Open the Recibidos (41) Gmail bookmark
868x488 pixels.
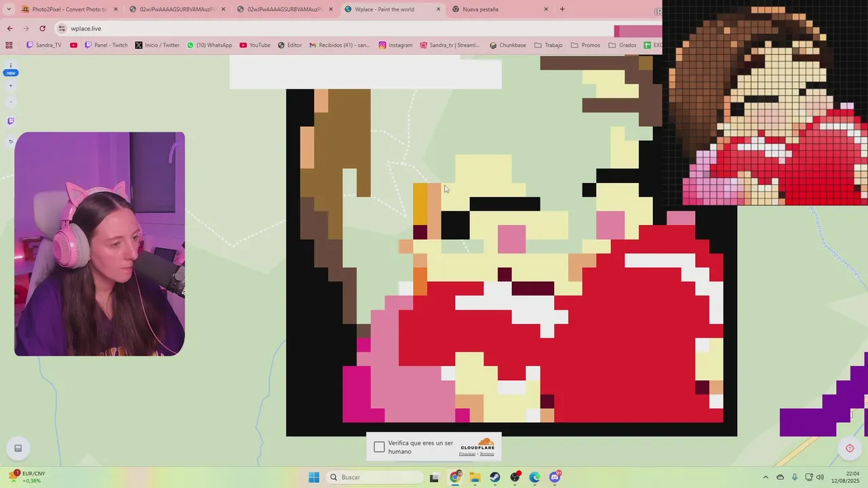[x=340, y=45]
